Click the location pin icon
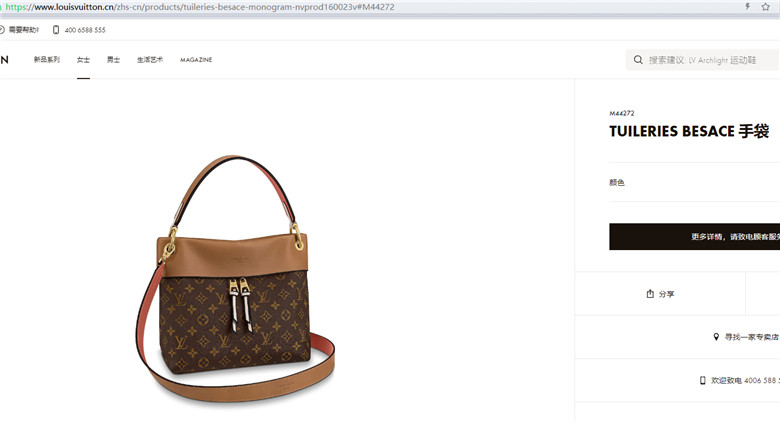780x422 pixels. pos(716,337)
